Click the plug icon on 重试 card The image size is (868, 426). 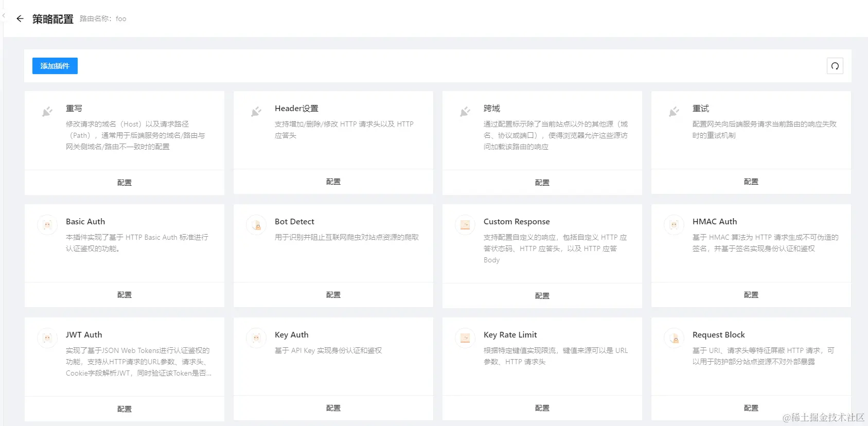[674, 112]
